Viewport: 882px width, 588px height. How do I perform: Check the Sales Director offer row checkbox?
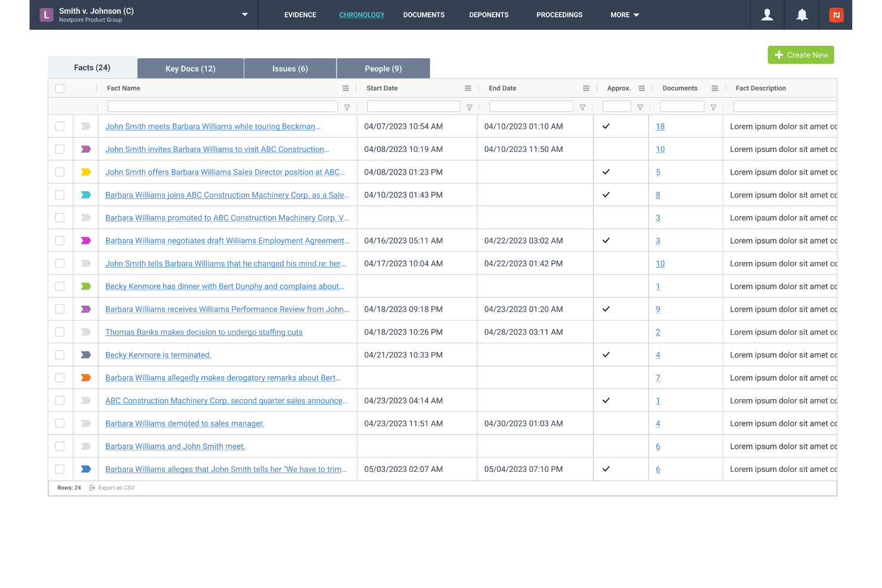(60, 172)
